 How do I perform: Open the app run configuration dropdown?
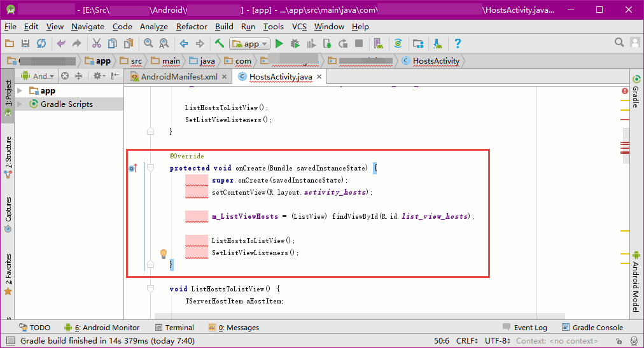pos(249,43)
